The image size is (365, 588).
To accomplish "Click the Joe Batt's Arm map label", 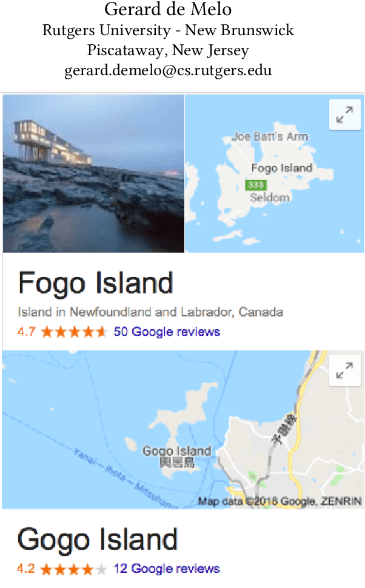I will pyautogui.click(x=270, y=136).
